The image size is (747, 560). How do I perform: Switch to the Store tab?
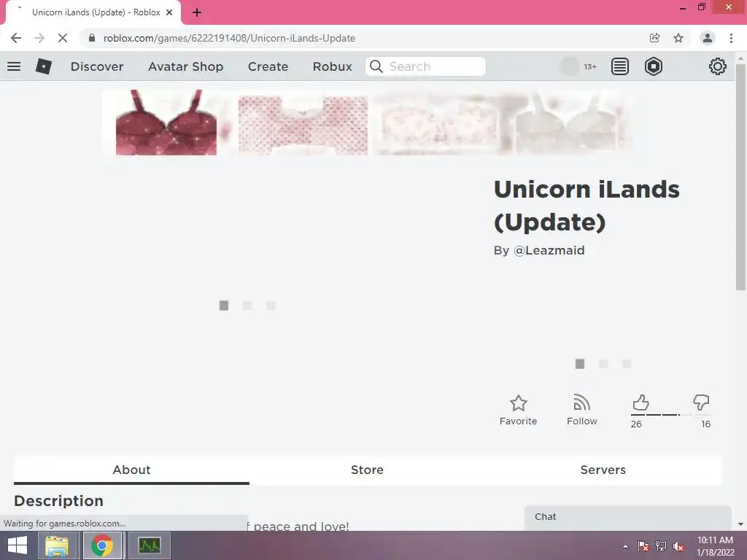(368, 470)
